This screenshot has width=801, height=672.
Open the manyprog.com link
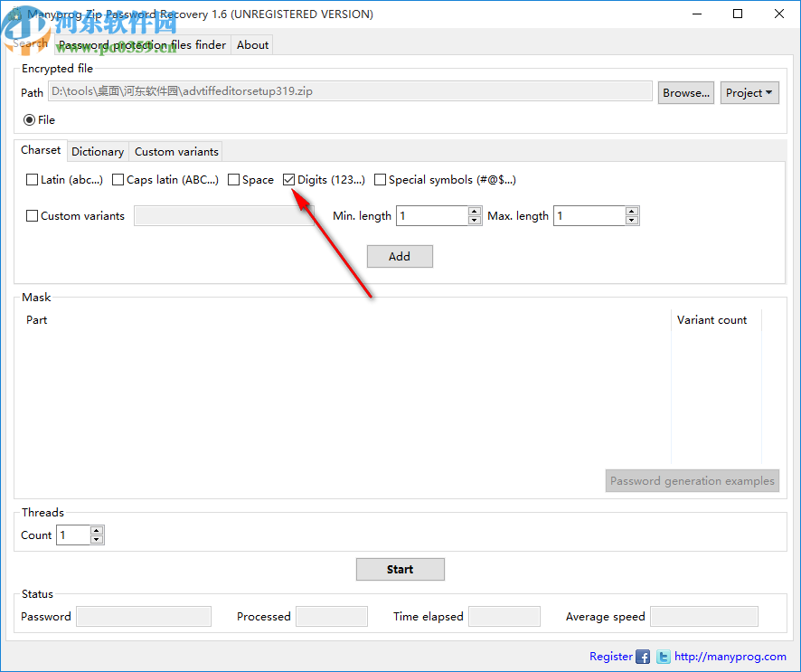click(731, 657)
